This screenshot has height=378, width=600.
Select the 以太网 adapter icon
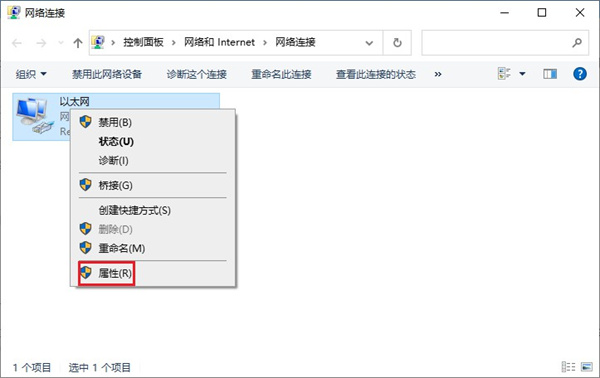tap(35, 116)
